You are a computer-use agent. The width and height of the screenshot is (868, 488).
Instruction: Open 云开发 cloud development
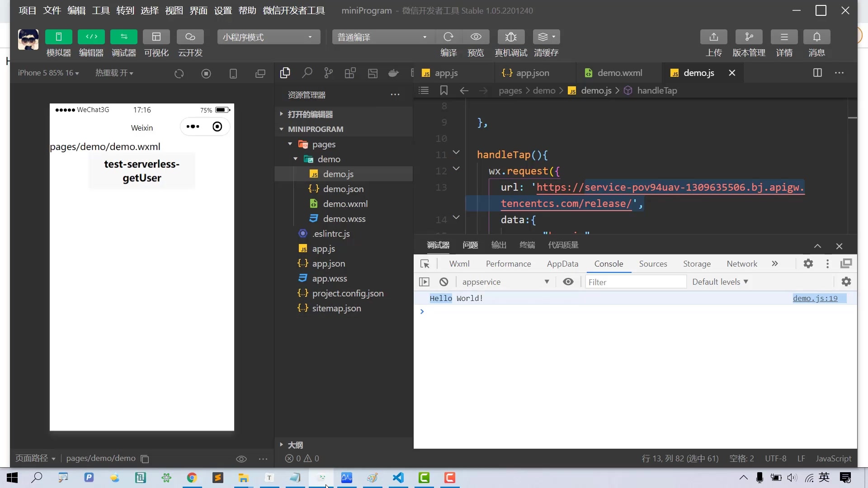tap(190, 37)
